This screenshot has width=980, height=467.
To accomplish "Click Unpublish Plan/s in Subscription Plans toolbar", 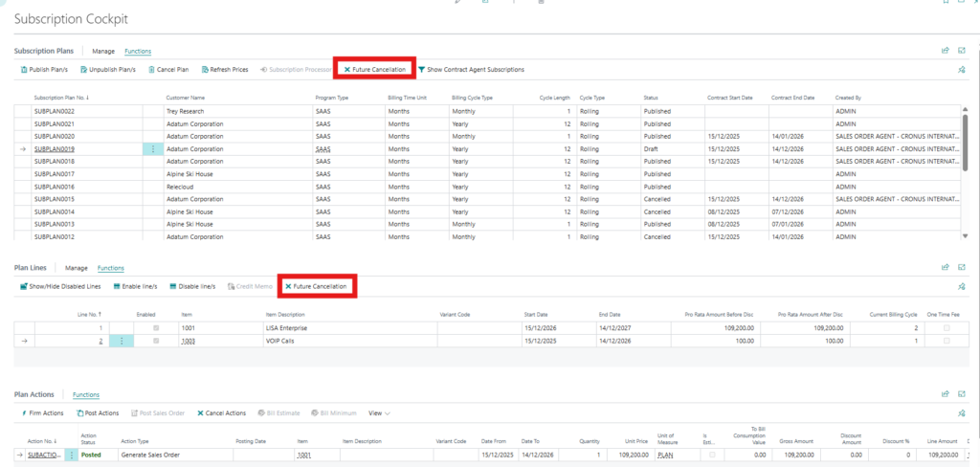I will click(x=108, y=69).
